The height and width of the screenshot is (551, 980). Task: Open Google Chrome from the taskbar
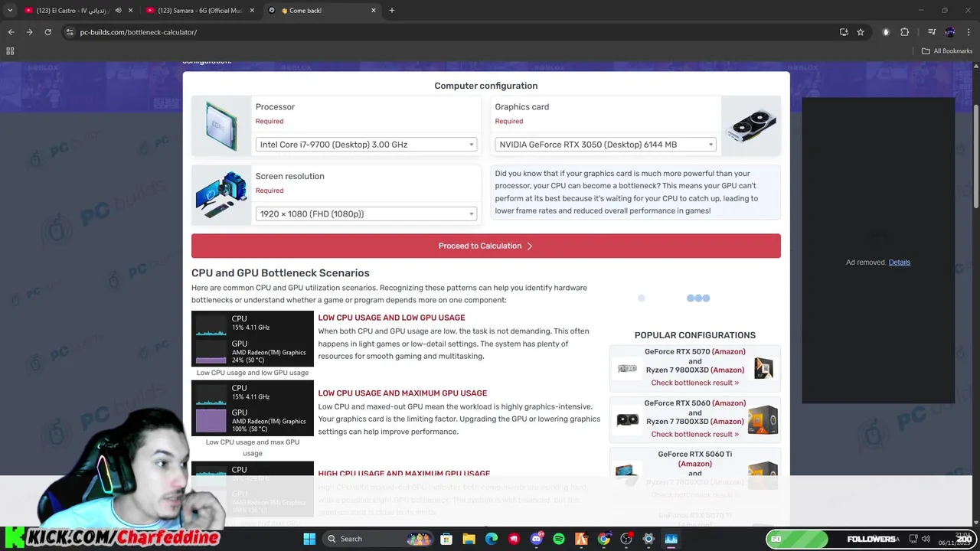[604, 539]
